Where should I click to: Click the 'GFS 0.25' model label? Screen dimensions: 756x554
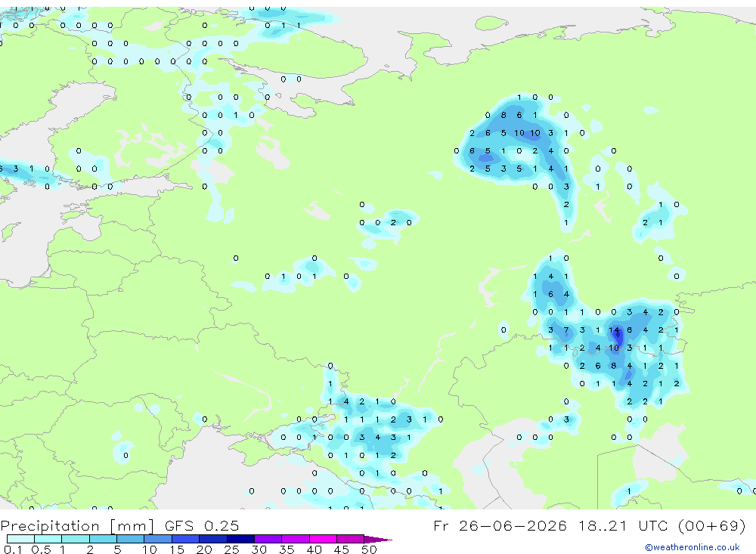[202, 525]
